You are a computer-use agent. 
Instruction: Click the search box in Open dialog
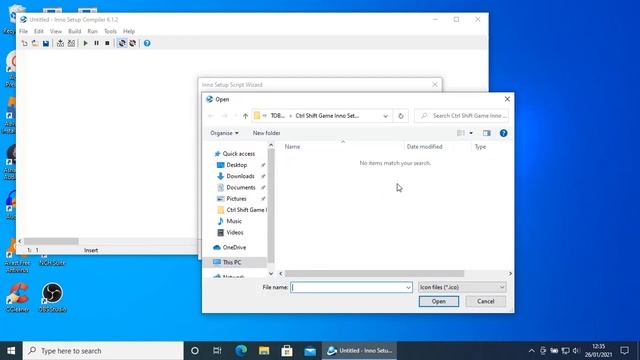pyautogui.click(x=462, y=116)
